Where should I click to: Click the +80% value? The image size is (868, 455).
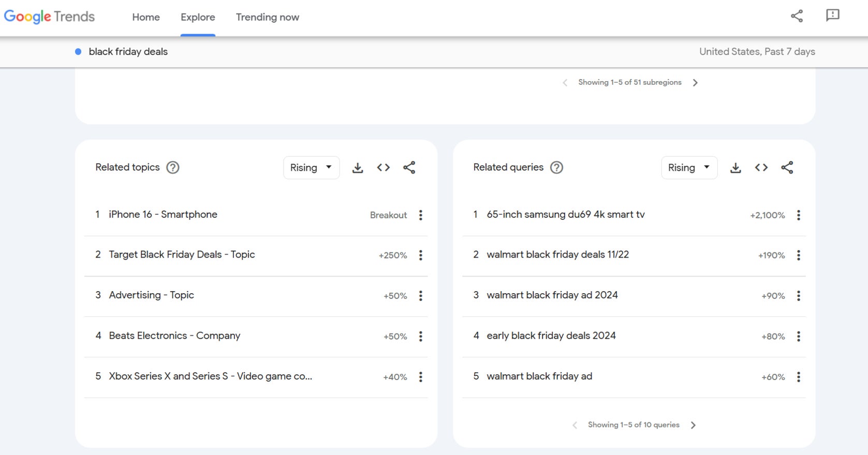[x=773, y=337]
